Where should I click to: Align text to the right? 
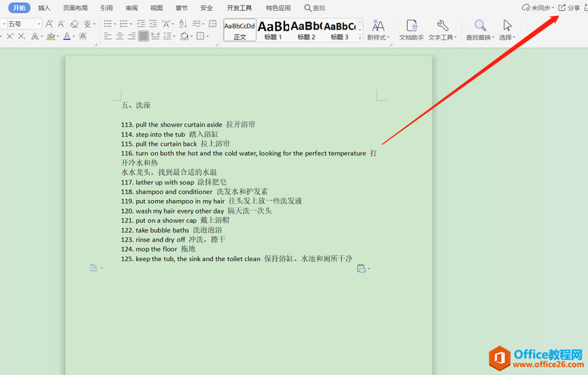coord(132,36)
